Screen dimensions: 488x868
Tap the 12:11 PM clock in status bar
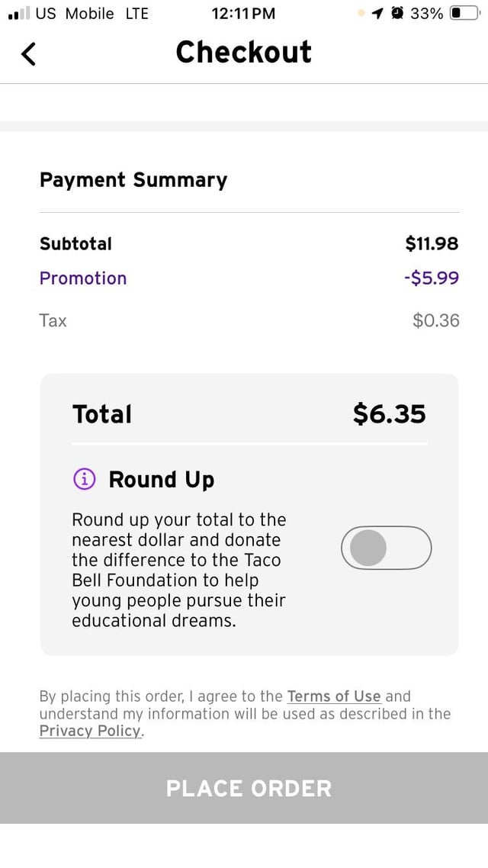(243, 14)
